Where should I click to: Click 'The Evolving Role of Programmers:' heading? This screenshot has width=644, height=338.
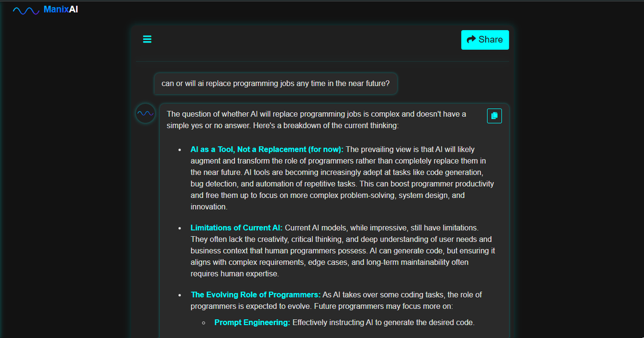click(x=255, y=295)
